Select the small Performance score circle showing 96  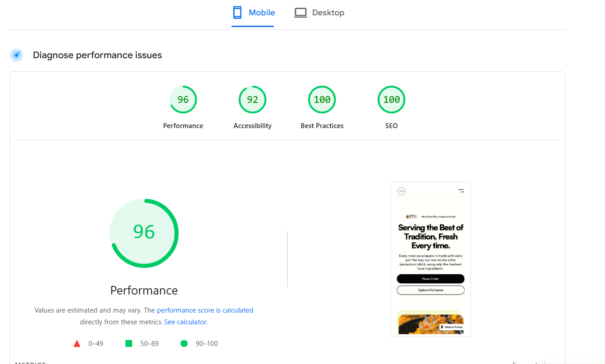point(183,99)
